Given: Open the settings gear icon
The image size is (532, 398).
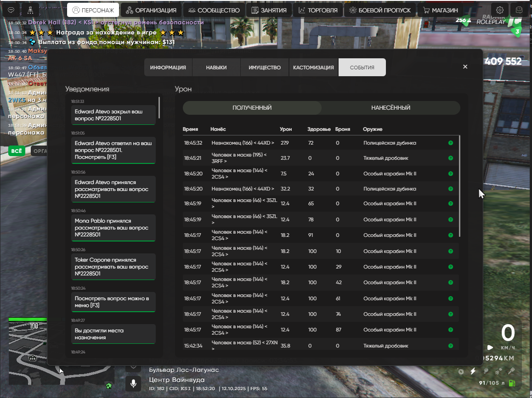Looking at the screenshot, I should pyautogui.click(x=500, y=10).
